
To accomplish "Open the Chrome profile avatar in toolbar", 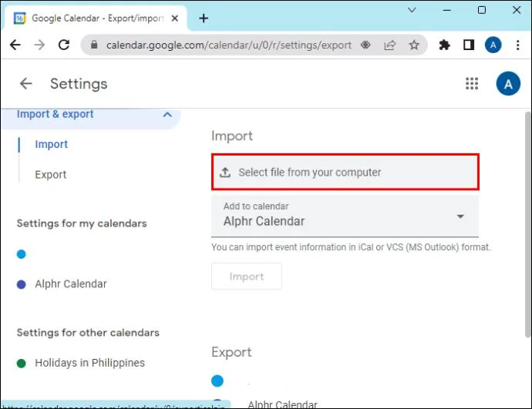I will (x=493, y=45).
